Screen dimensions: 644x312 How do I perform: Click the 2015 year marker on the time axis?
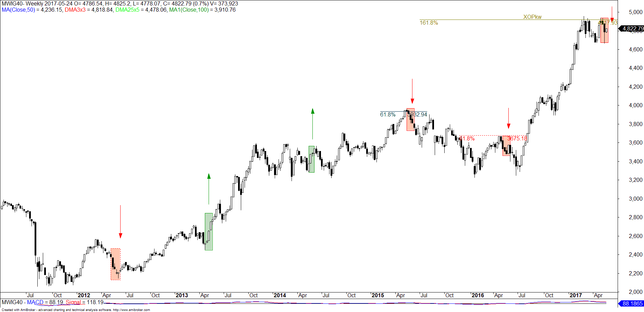click(x=378, y=295)
